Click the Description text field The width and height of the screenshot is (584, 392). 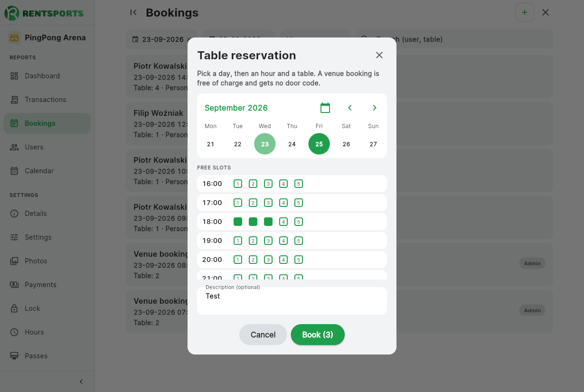(292, 301)
